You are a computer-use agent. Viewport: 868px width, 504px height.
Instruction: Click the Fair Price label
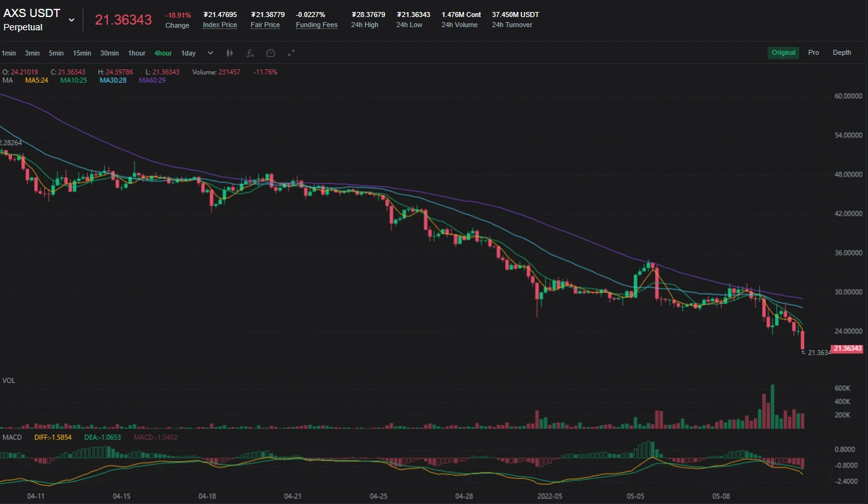click(x=265, y=25)
